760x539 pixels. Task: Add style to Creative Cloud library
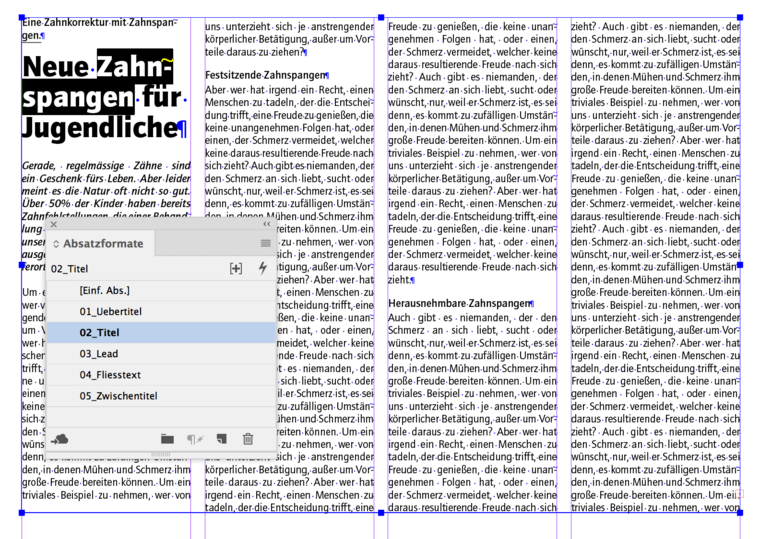(60, 440)
